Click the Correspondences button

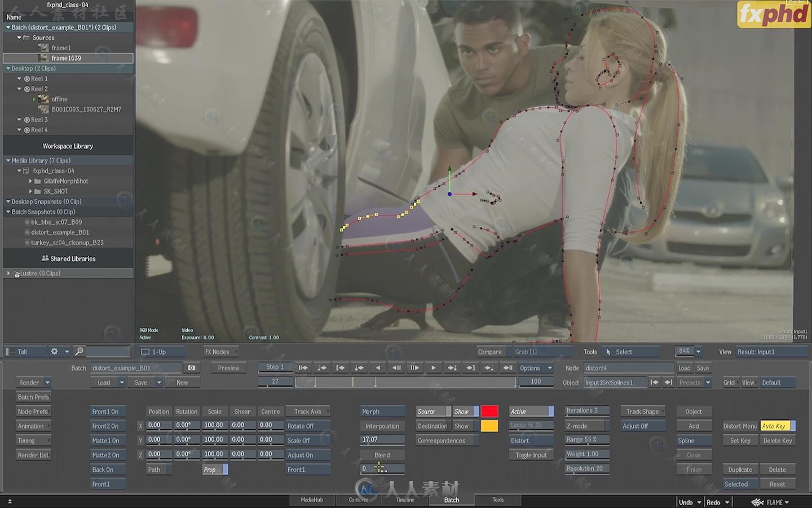(x=448, y=441)
